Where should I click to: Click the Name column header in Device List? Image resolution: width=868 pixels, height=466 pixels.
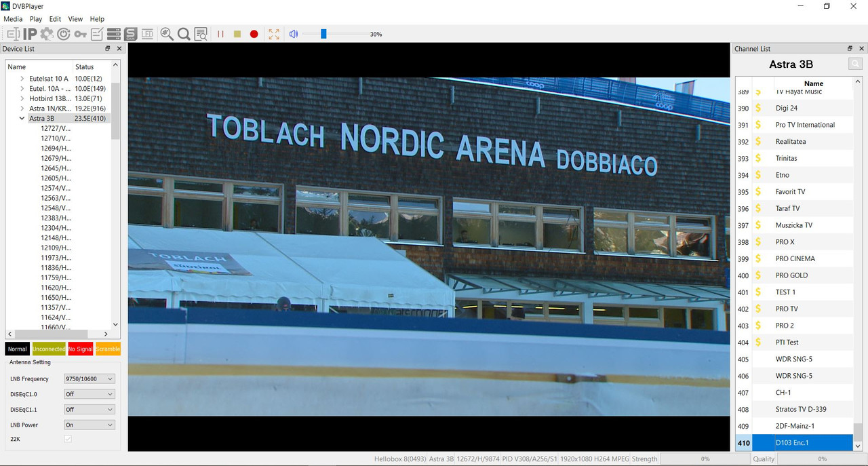click(39, 66)
